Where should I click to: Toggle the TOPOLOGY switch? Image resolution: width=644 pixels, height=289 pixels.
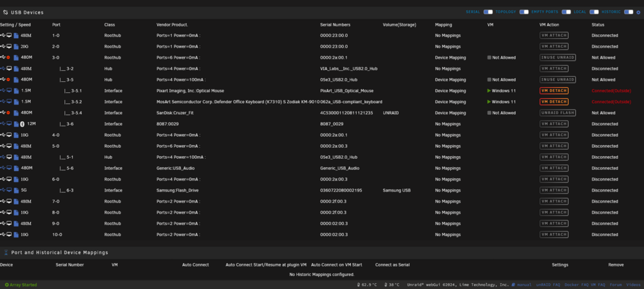[524, 12]
